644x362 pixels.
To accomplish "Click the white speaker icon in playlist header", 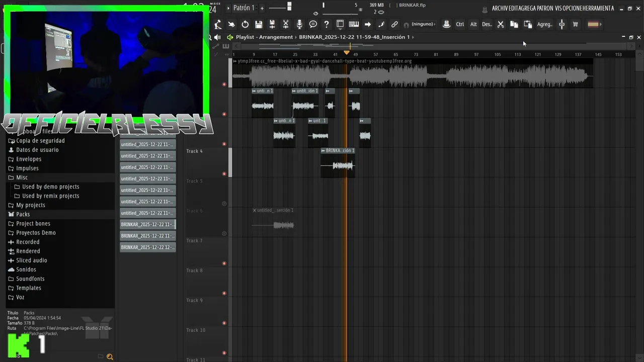I will coord(217,37).
